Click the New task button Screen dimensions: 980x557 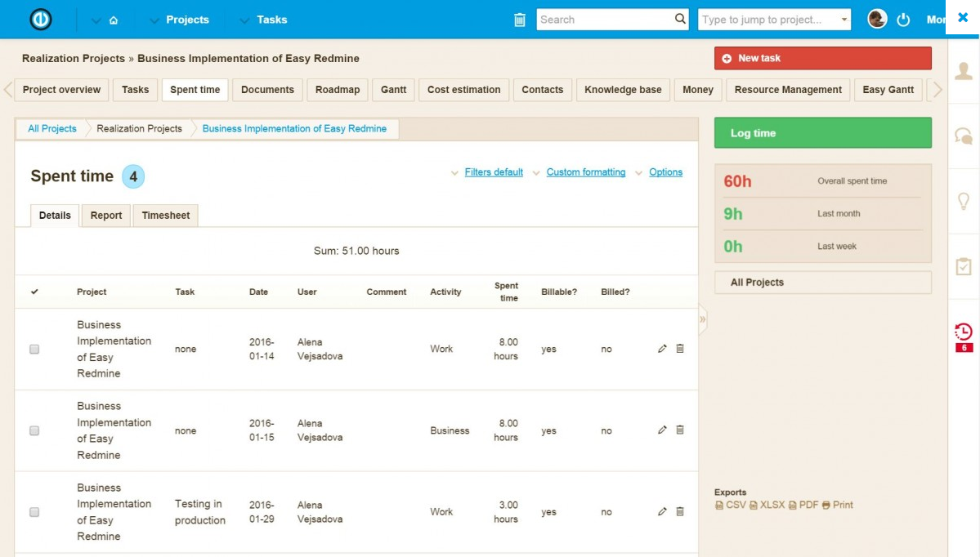pyautogui.click(x=823, y=58)
